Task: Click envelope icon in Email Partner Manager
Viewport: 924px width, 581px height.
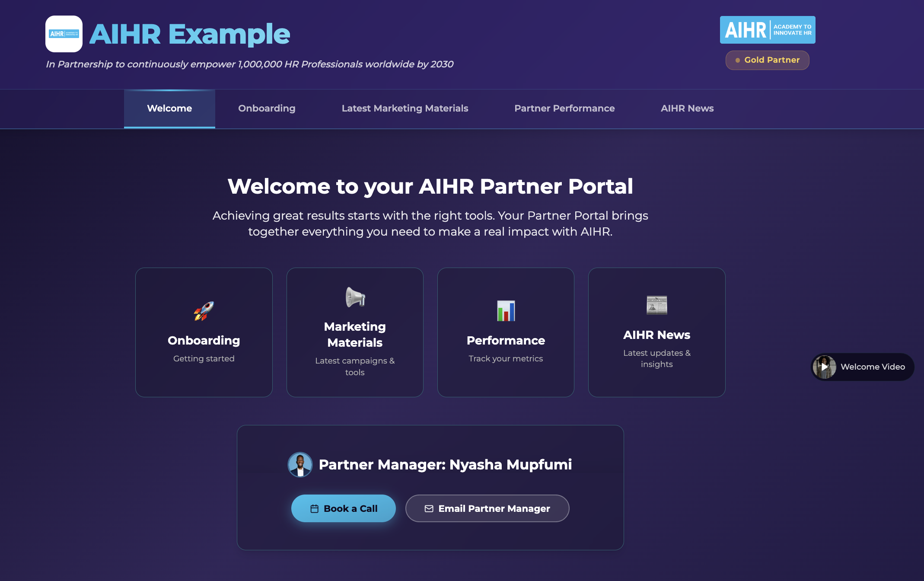Action: point(429,509)
